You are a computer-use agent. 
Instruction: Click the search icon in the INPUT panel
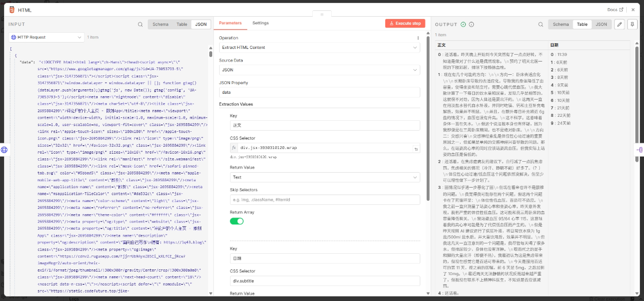[140, 24]
